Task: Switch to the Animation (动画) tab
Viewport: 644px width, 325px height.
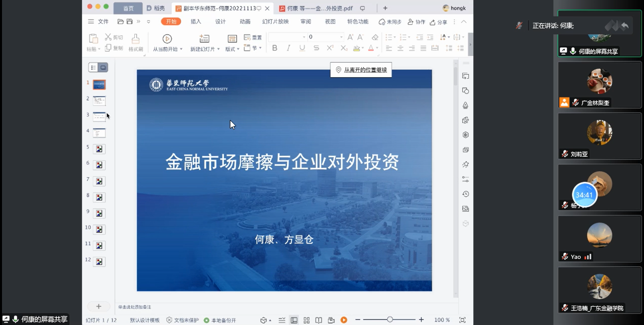Action: (245, 22)
